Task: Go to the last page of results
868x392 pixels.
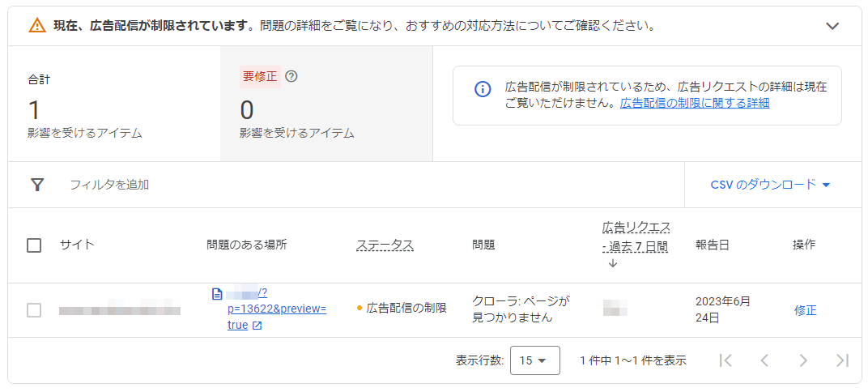Action: [842, 360]
